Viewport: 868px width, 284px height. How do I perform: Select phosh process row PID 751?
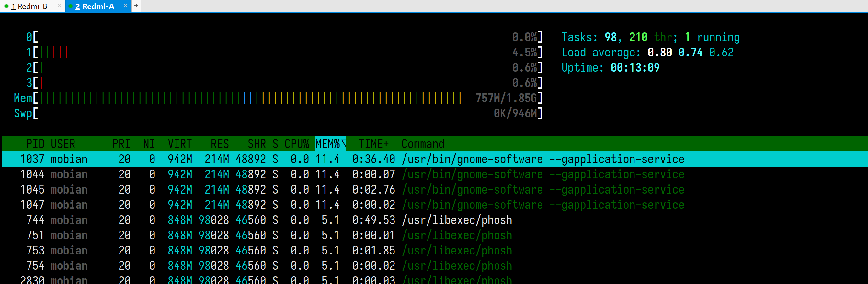coord(435,235)
